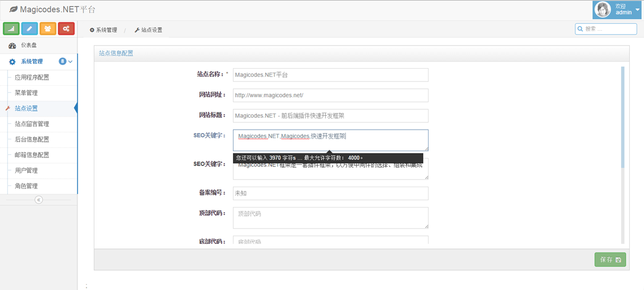Click the Magicodes.NET leaf logo icon

(x=14, y=9)
